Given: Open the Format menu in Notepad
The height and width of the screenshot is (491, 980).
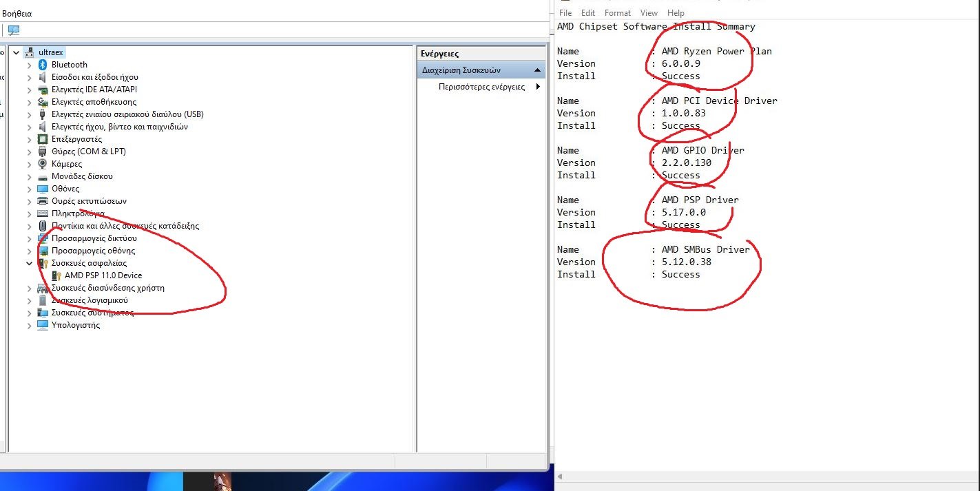Looking at the screenshot, I should [618, 13].
